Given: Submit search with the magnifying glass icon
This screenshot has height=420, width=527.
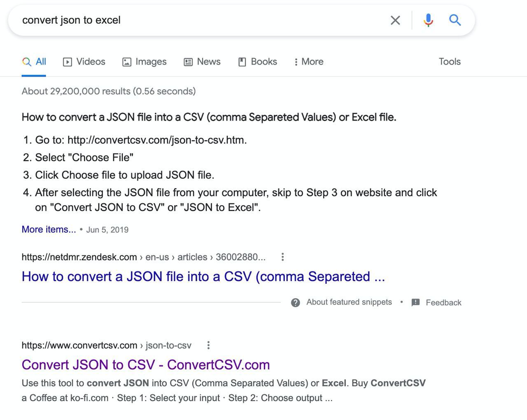Looking at the screenshot, I should [x=455, y=20].
